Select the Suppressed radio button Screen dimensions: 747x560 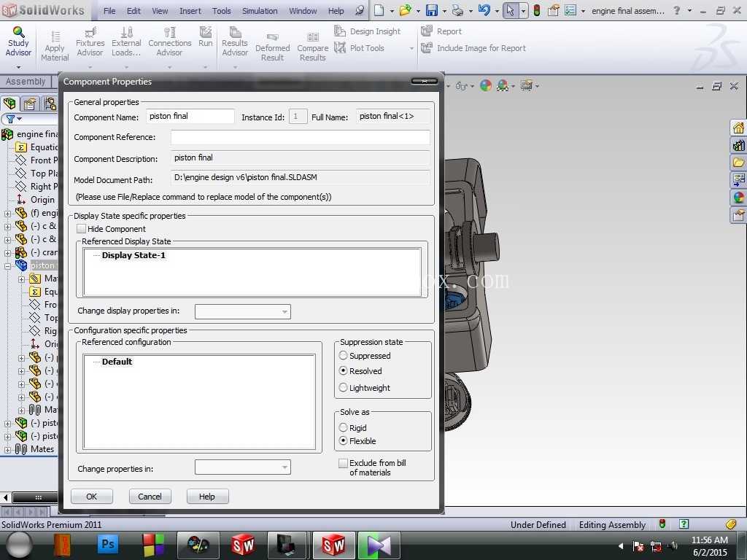click(x=343, y=355)
